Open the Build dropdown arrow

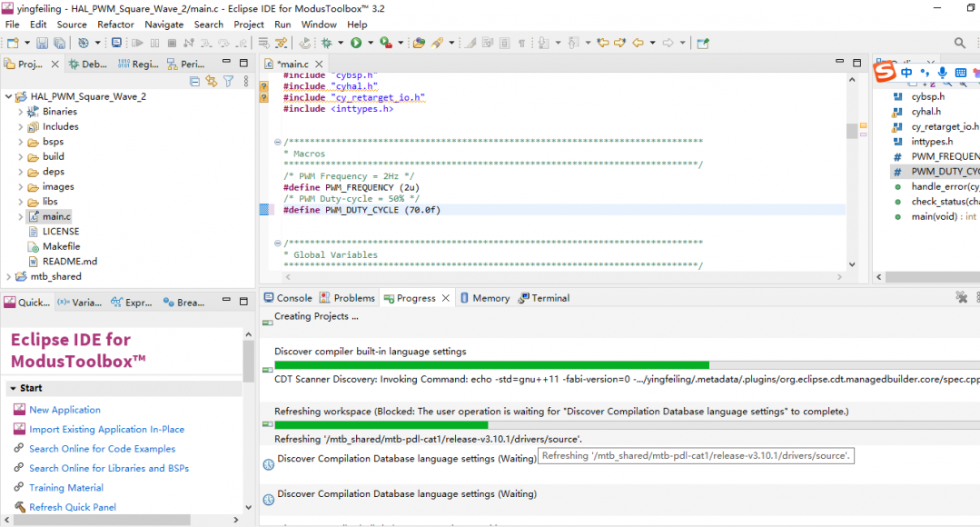[97, 43]
